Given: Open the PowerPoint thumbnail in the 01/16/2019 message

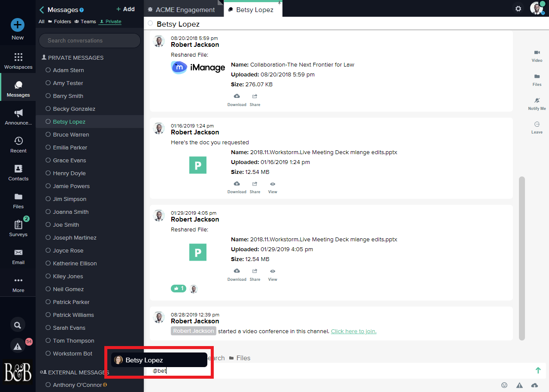Looking at the screenshot, I should pyautogui.click(x=198, y=165).
